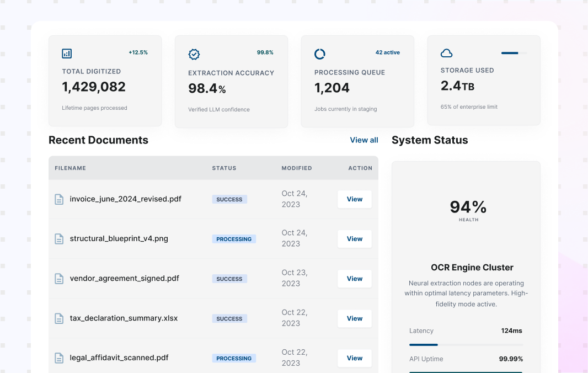Select the FILENAME column header

point(70,168)
